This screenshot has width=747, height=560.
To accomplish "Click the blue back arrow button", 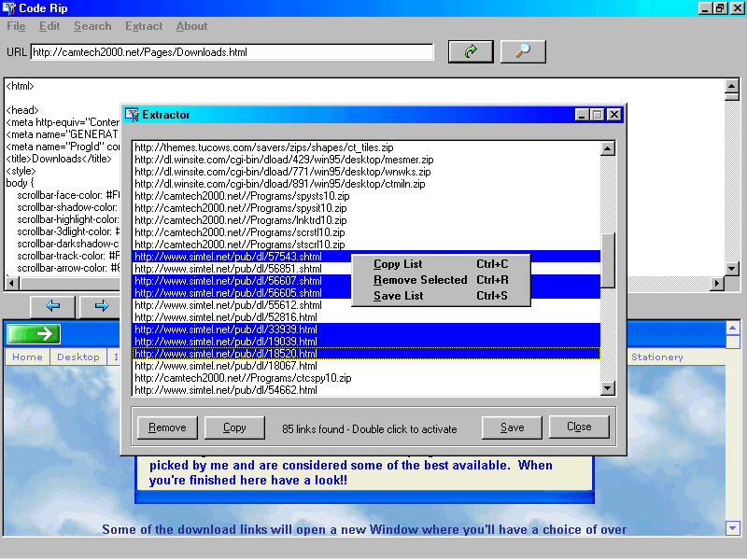I will click(52, 306).
